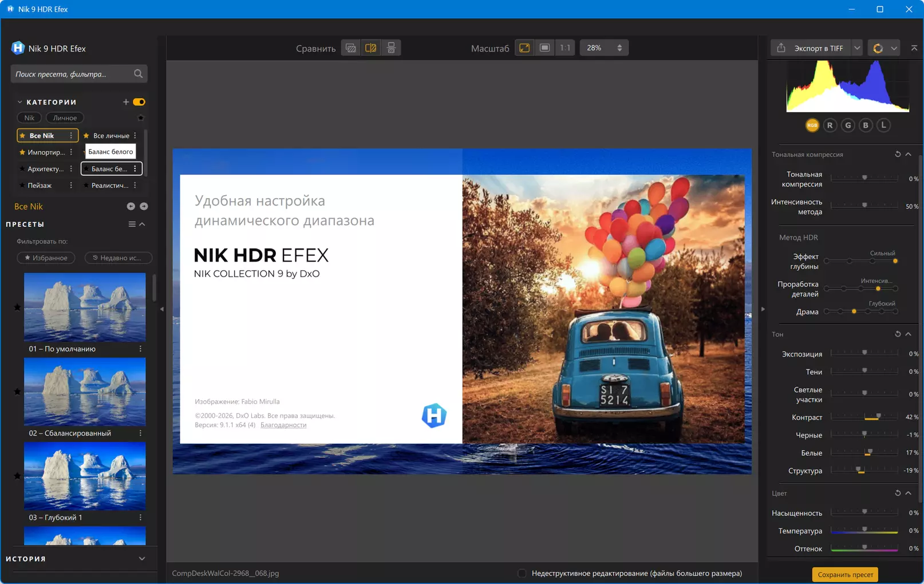Screen dimensions: 924x584
Task: Show the R histogram channel
Action: click(830, 125)
